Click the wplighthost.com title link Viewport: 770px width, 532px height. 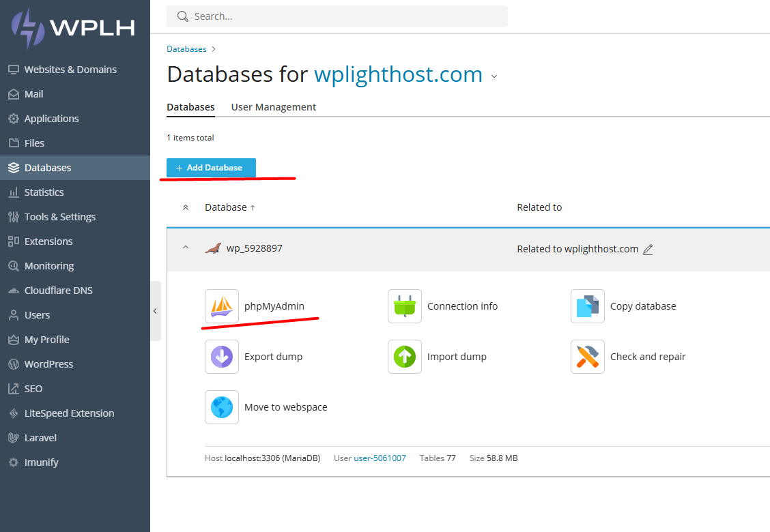pos(398,74)
